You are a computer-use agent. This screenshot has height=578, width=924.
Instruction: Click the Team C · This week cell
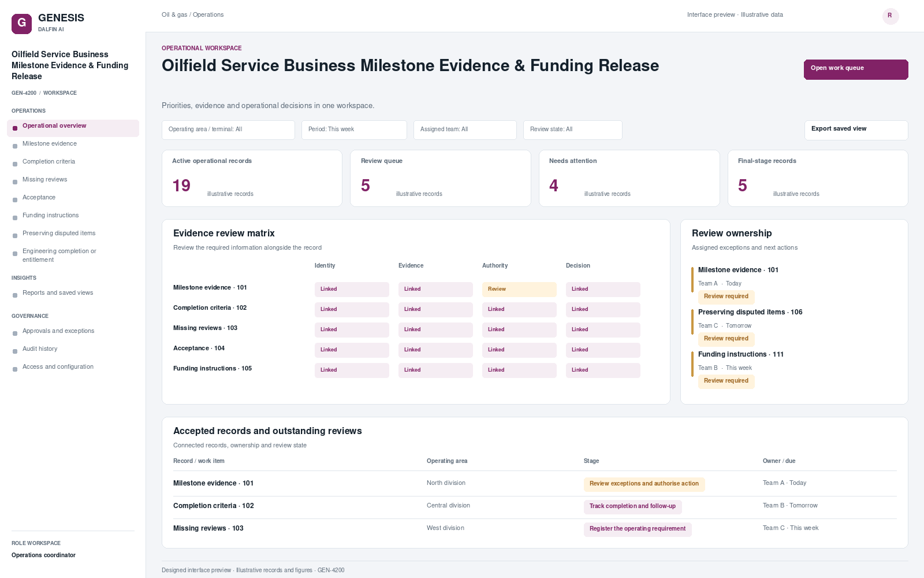(791, 528)
